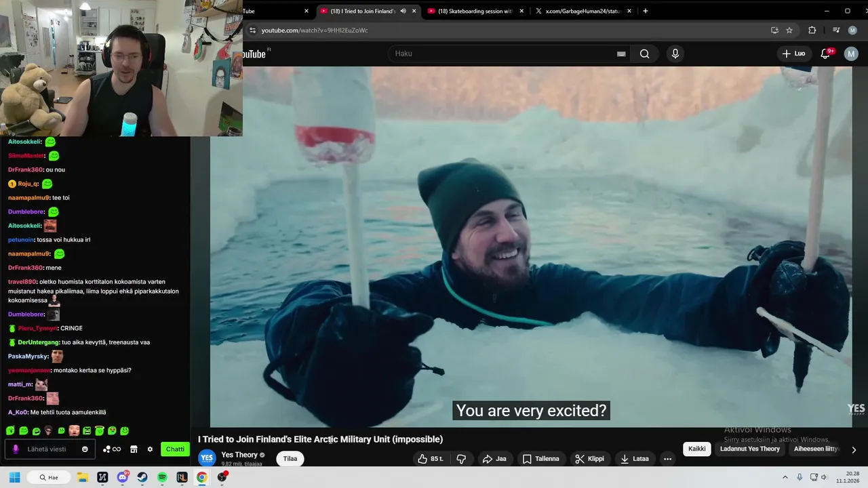Click the system tray volume speaker icon
868x488 pixels.
[x=823, y=477]
